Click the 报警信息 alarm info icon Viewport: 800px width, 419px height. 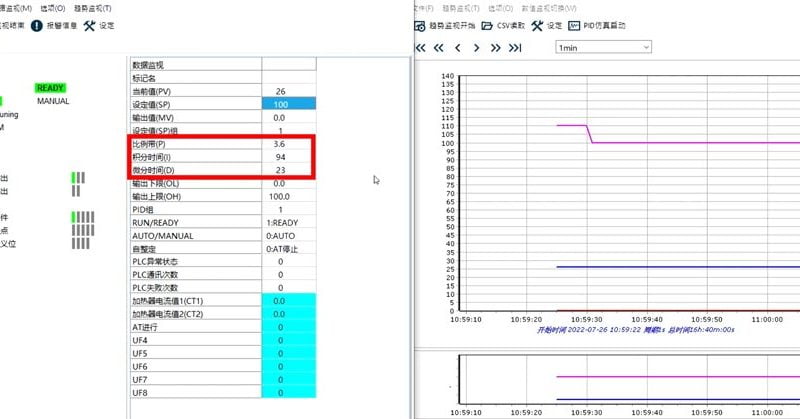click(37, 26)
